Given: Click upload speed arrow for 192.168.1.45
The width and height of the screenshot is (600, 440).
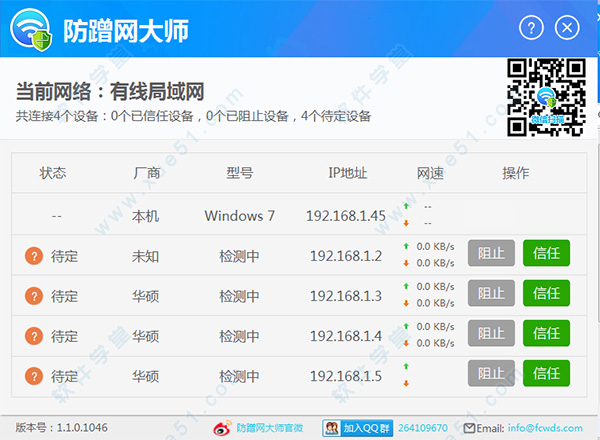Looking at the screenshot, I should pyautogui.click(x=406, y=206).
